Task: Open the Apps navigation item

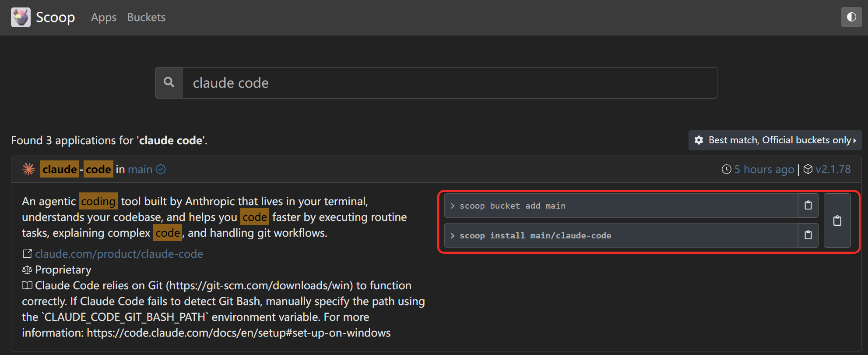Action: pyautogui.click(x=104, y=17)
